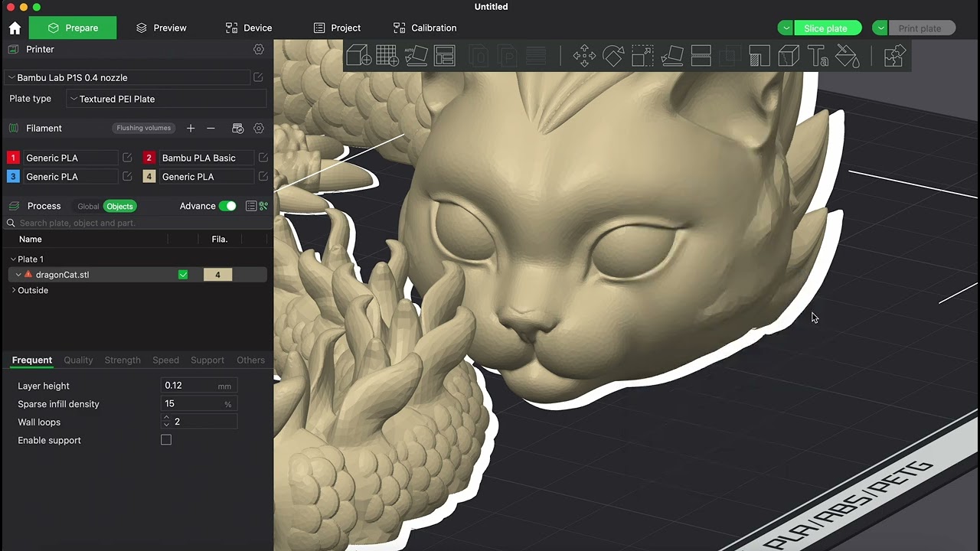This screenshot has width=980, height=551.
Task: Select the Scale tool
Action: coord(642,56)
